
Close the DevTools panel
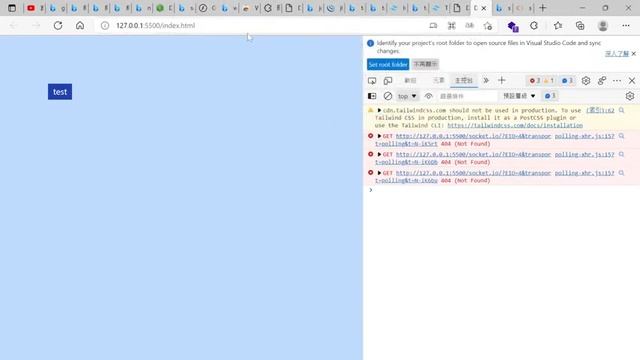tap(632, 81)
